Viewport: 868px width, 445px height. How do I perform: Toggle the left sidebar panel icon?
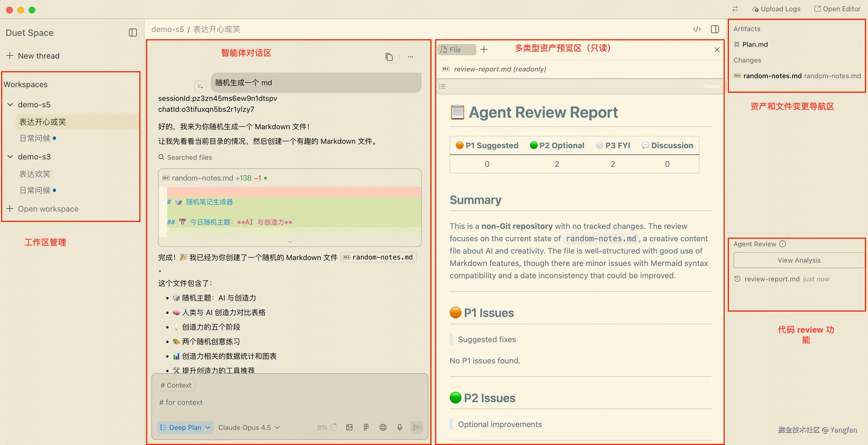(x=133, y=33)
